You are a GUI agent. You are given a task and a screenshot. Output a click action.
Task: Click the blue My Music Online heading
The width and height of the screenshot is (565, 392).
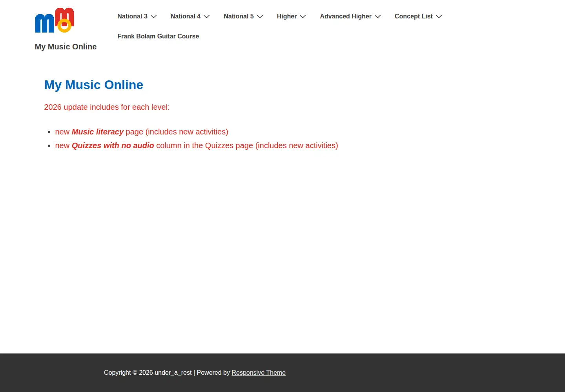click(94, 85)
